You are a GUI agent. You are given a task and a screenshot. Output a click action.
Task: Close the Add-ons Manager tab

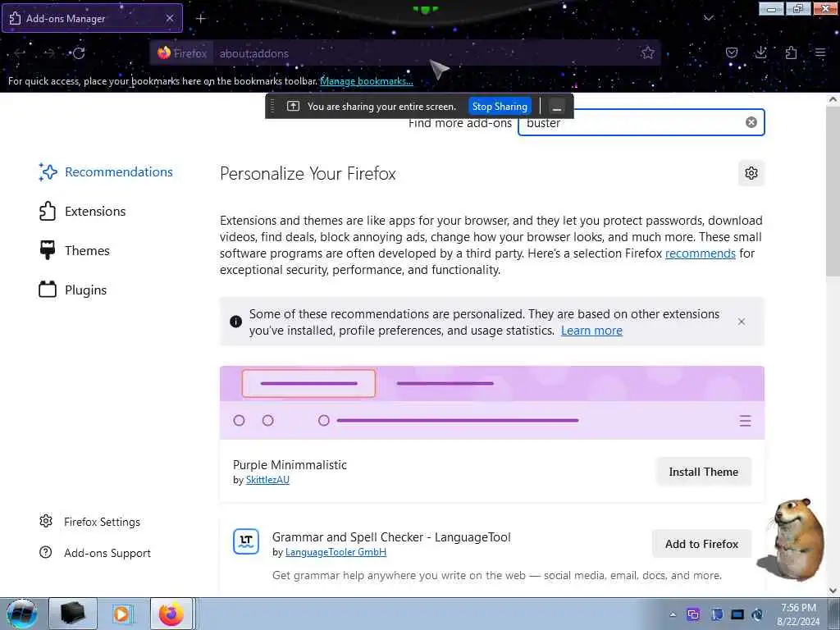tap(170, 18)
